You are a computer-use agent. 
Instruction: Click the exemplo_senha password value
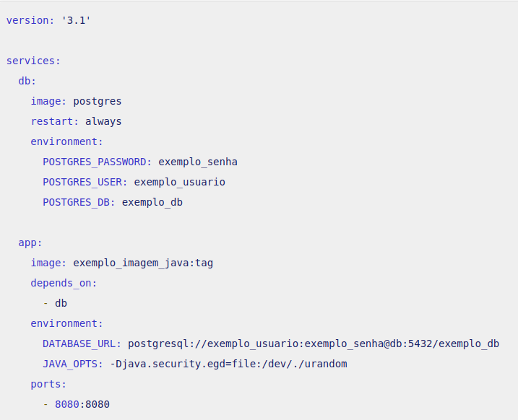tap(198, 162)
